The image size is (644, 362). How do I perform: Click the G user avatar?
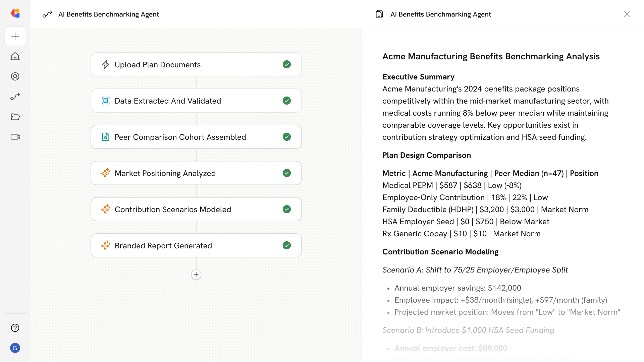coord(15,348)
